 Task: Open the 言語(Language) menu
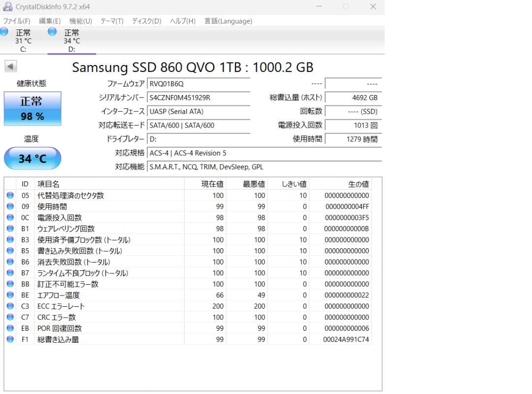coord(229,21)
